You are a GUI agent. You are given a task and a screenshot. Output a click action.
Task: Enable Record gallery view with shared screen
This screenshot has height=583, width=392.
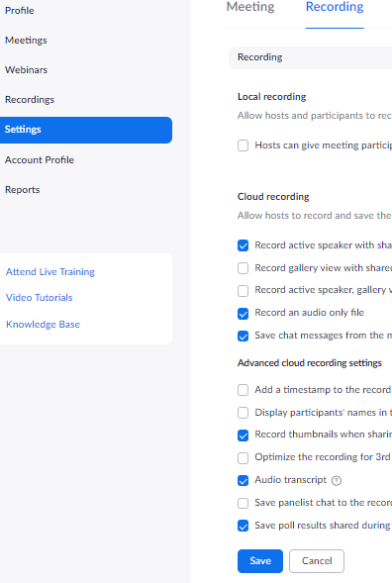[x=243, y=268]
